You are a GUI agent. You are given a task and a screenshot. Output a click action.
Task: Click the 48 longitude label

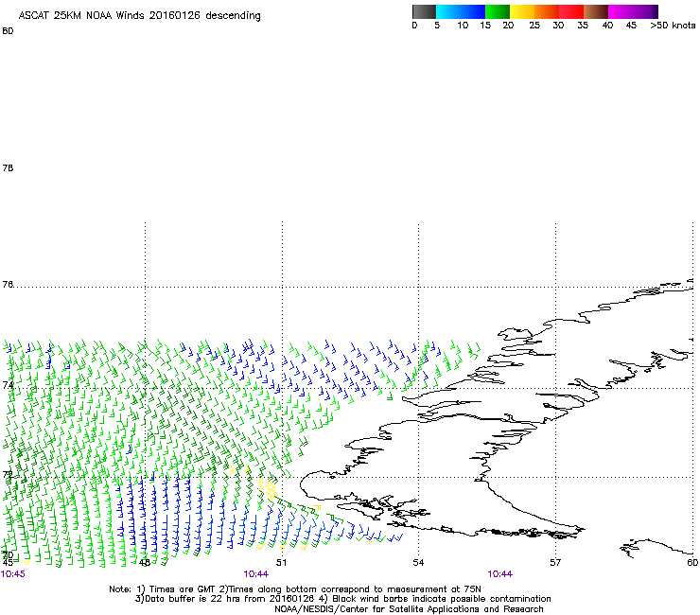point(144,563)
